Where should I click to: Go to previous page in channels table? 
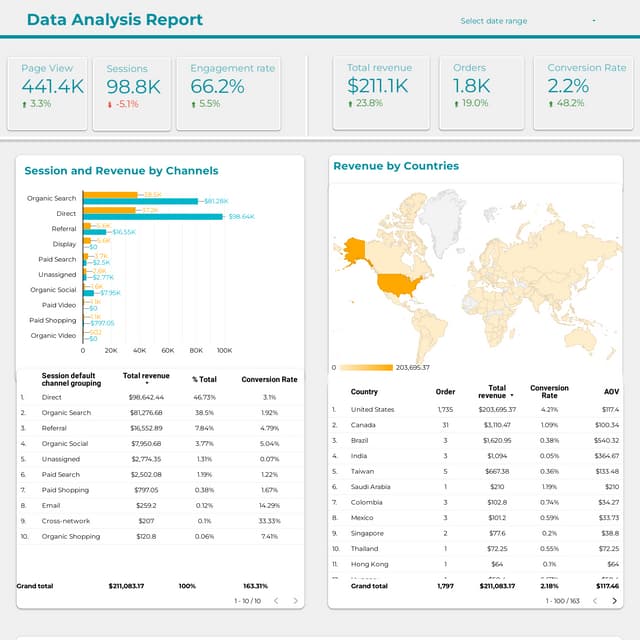pyautogui.click(x=276, y=600)
